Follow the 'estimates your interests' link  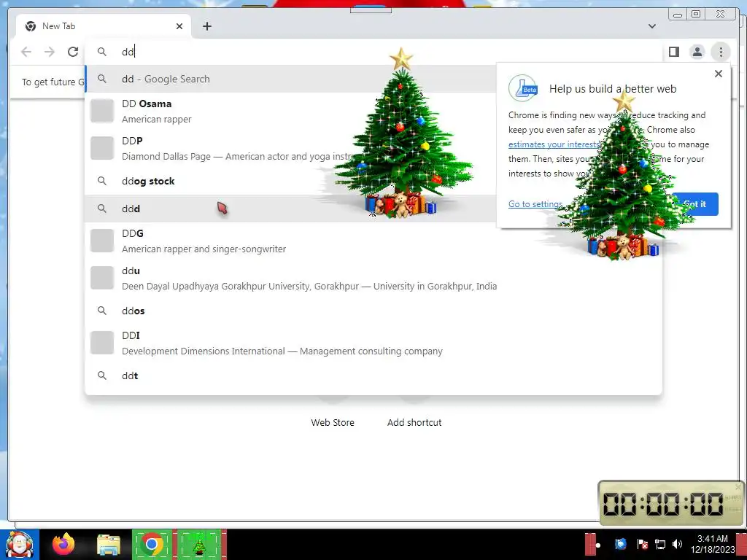(x=554, y=144)
